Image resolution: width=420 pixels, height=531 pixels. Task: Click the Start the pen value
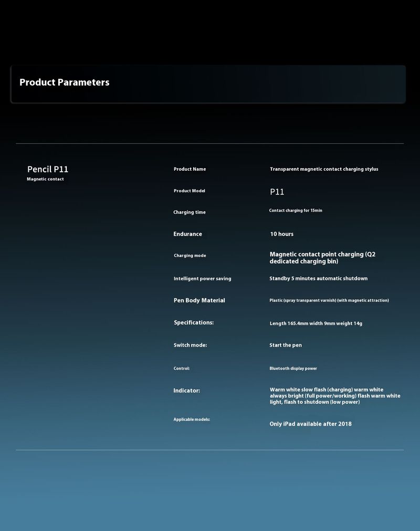(286, 346)
